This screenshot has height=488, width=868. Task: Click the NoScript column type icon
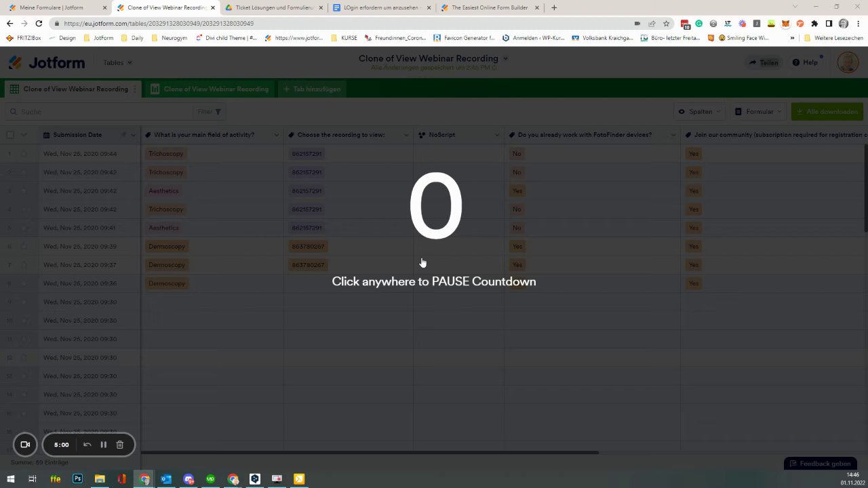[x=422, y=135]
